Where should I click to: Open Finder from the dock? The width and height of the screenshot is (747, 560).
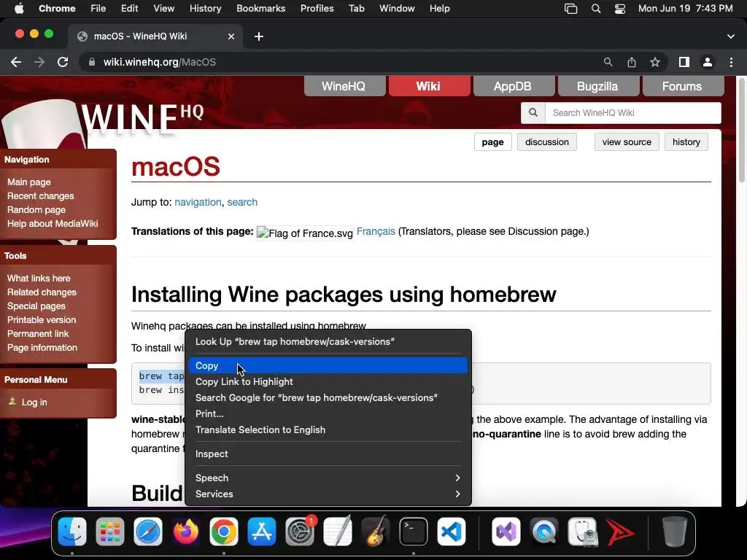click(x=72, y=532)
